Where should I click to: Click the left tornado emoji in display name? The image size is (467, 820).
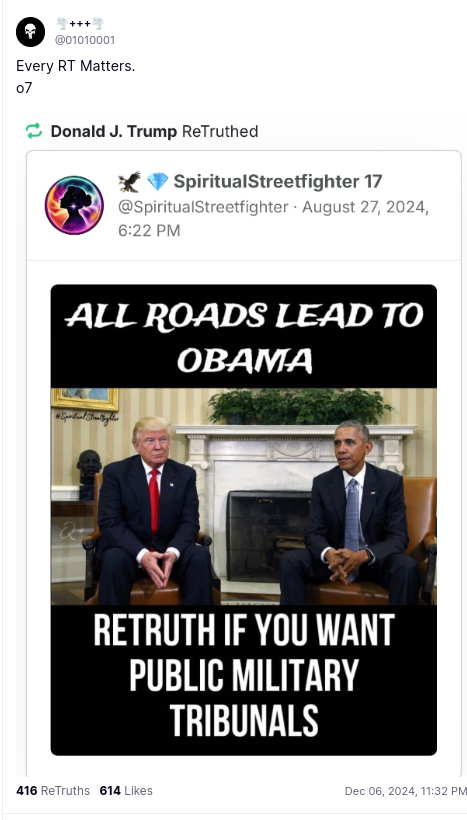click(x=62, y=24)
